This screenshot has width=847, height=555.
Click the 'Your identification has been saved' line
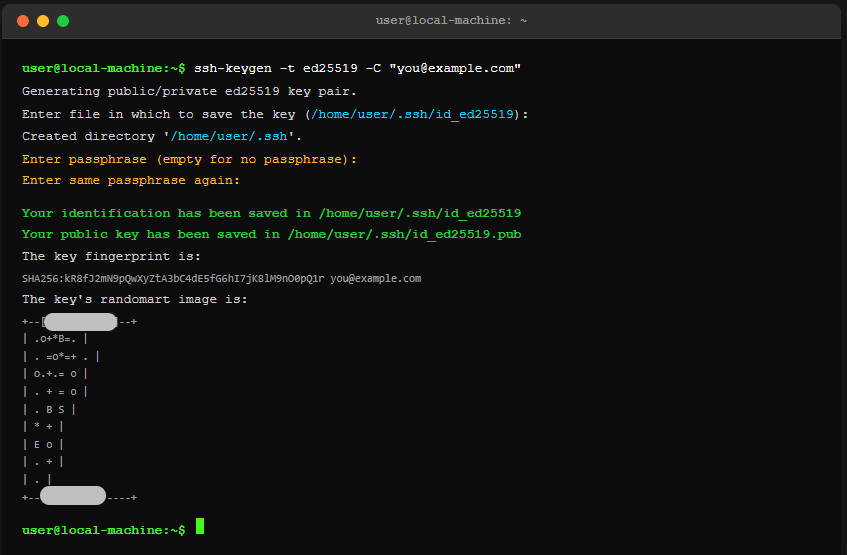(271, 213)
